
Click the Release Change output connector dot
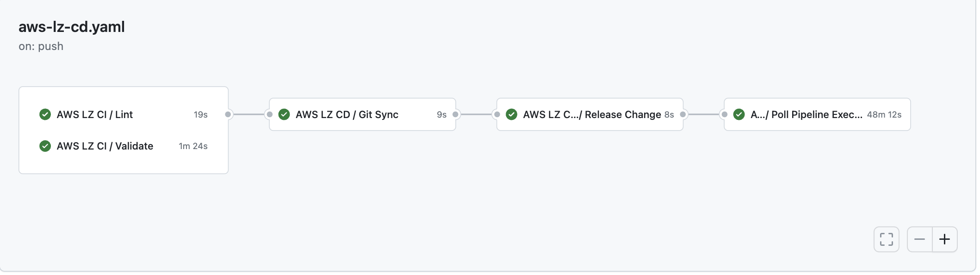682,114
